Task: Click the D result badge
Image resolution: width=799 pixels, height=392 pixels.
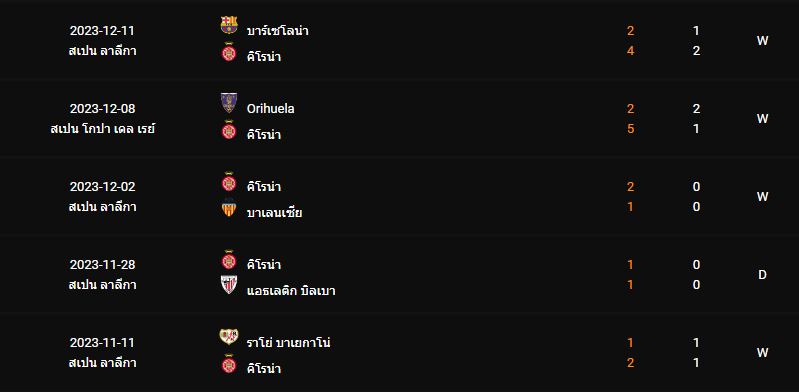Action: click(x=762, y=275)
